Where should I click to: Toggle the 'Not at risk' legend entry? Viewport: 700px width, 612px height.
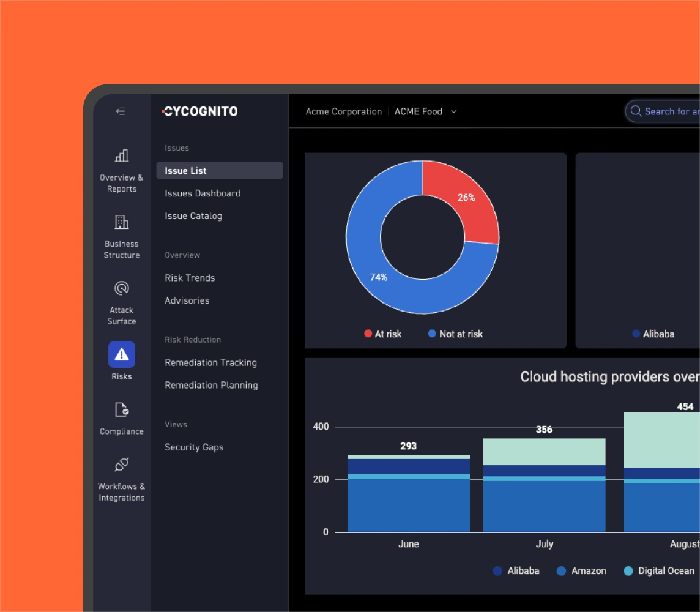pyautogui.click(x=455, y=334)
